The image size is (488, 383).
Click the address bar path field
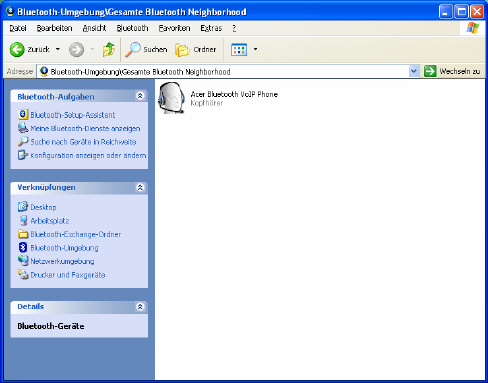223,71
